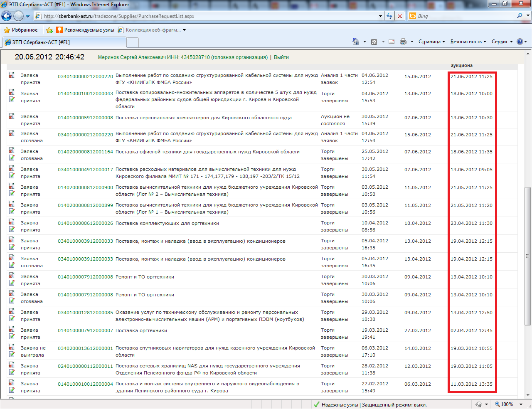
Task: Expand the Страница dropdown menu
Action: 431,42
